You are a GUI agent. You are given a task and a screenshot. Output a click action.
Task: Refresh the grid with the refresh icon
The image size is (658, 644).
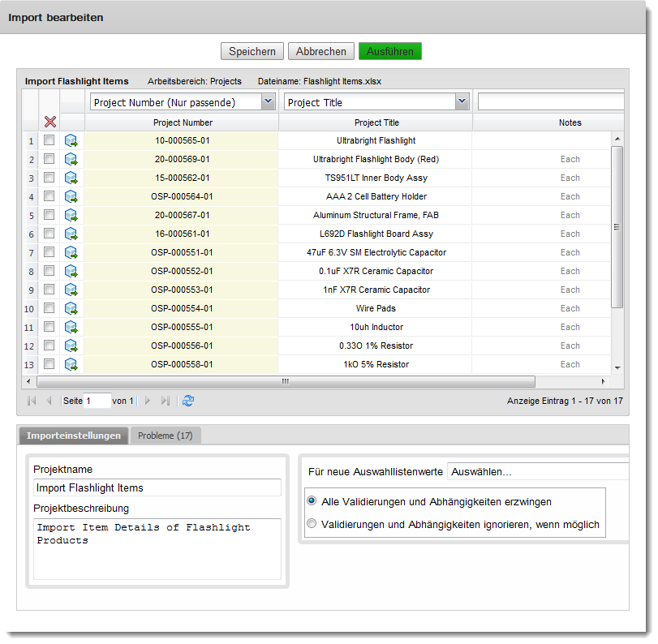point(188,401)
